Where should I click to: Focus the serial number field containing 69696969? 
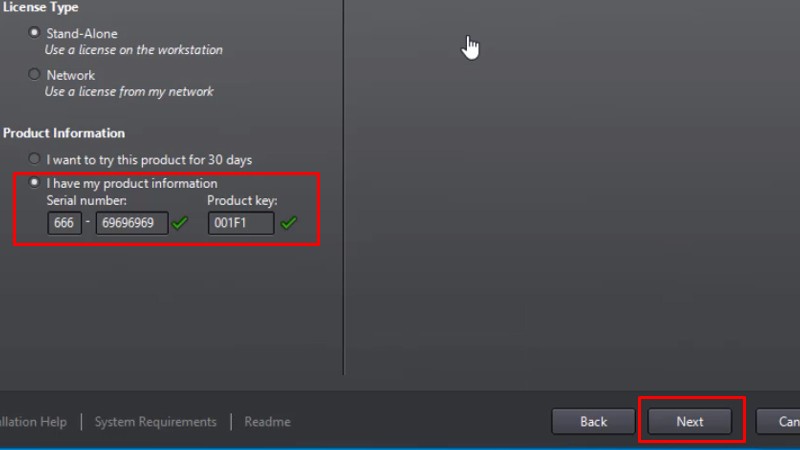point(131,223)
